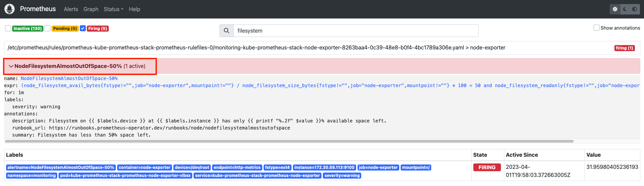Screen dimensions: 644x186
Task: Click the instance=172.30.59.113:9100 label
Action: (x=324, y=168)
